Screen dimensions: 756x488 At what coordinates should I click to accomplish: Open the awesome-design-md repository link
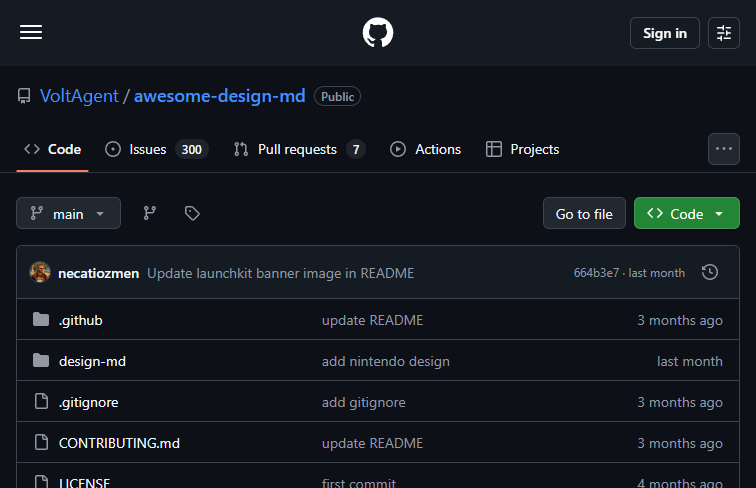coord(219,96)
